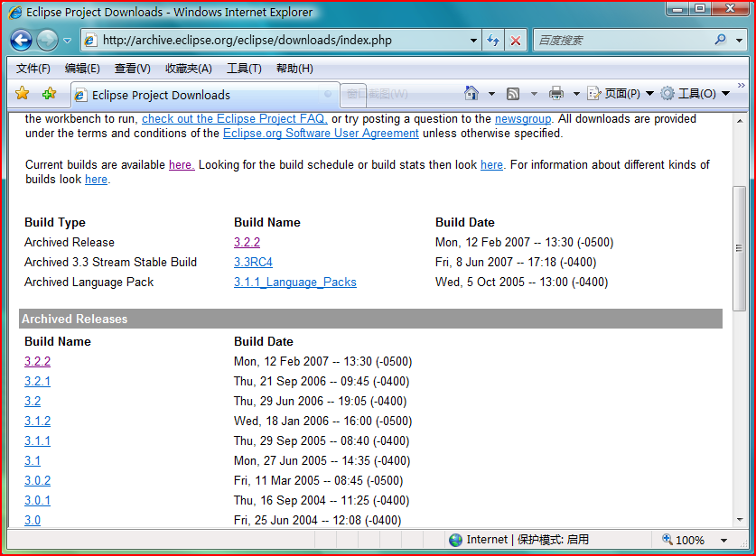The image size is (756, 556).
Task: Open the 3.2.1 release link
Action: click(37, 381)
